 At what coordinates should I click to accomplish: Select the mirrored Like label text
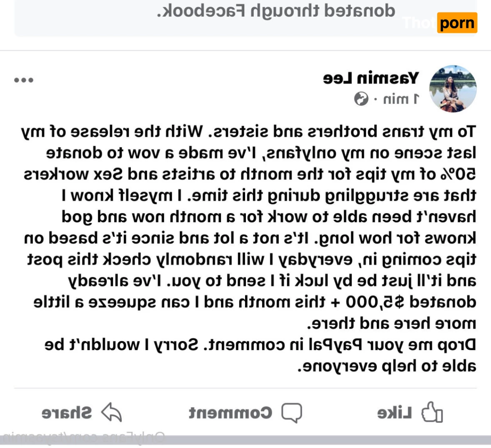395,413
